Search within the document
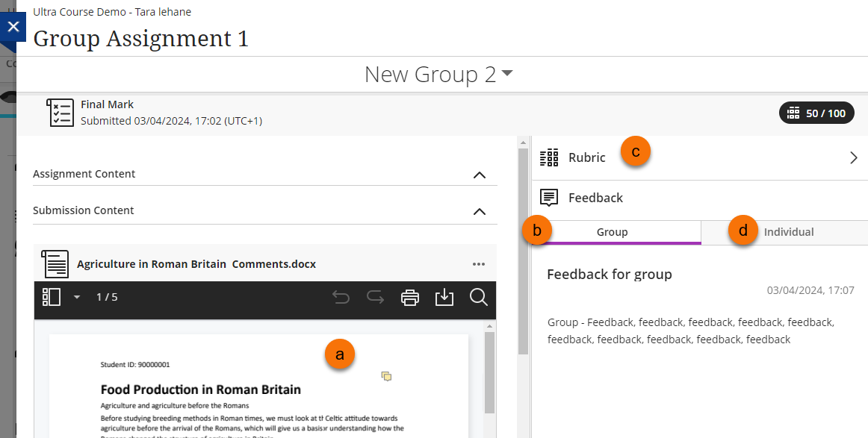Viewport: 868px width, 438px height. (479, 297)
